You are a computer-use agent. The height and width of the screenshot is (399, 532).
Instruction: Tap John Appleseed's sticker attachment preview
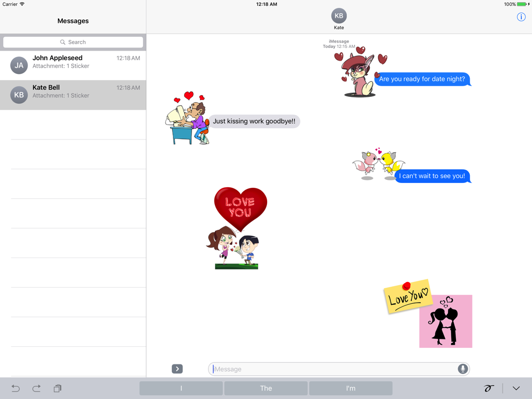tap(61, 66)
